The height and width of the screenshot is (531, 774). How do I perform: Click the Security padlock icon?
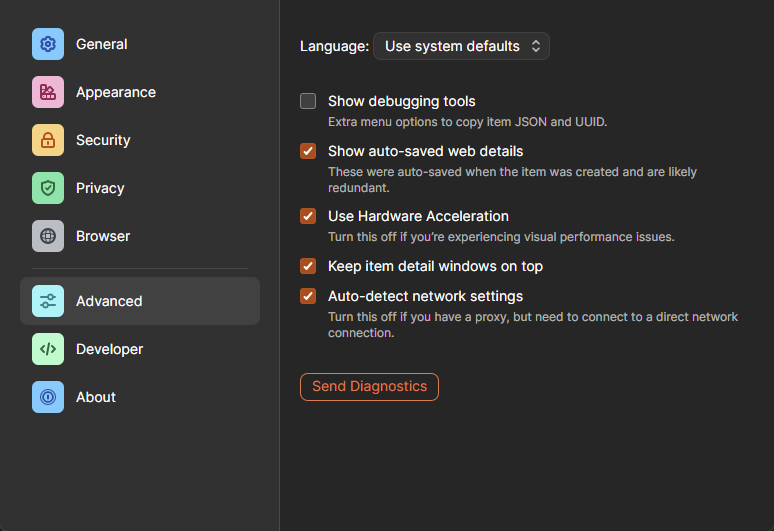point(48,140)
